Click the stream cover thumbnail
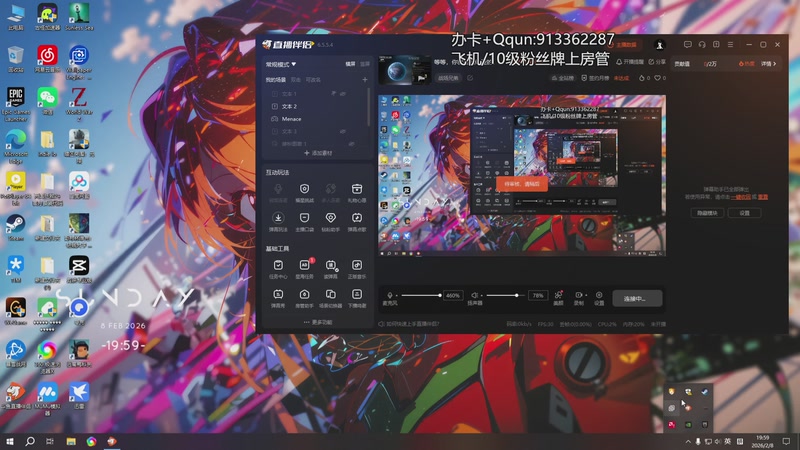Viewport: 800px width, 450px height. 405,70
